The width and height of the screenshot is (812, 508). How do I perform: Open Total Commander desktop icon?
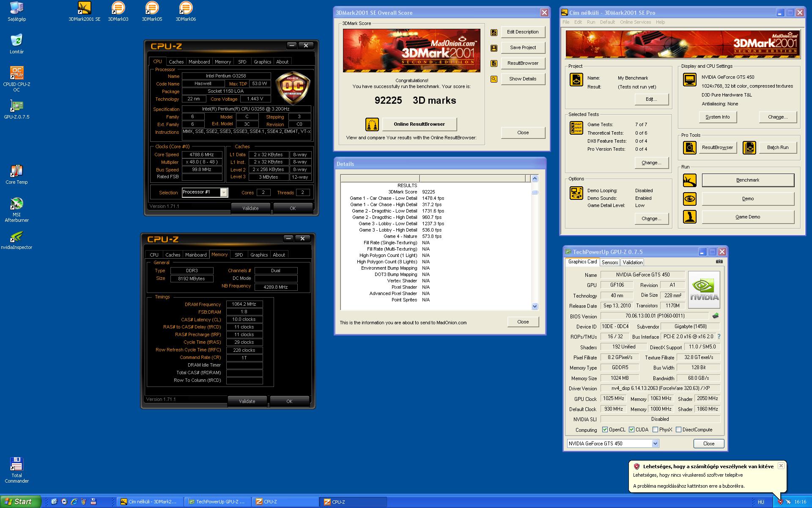click(x=16, y=464)
